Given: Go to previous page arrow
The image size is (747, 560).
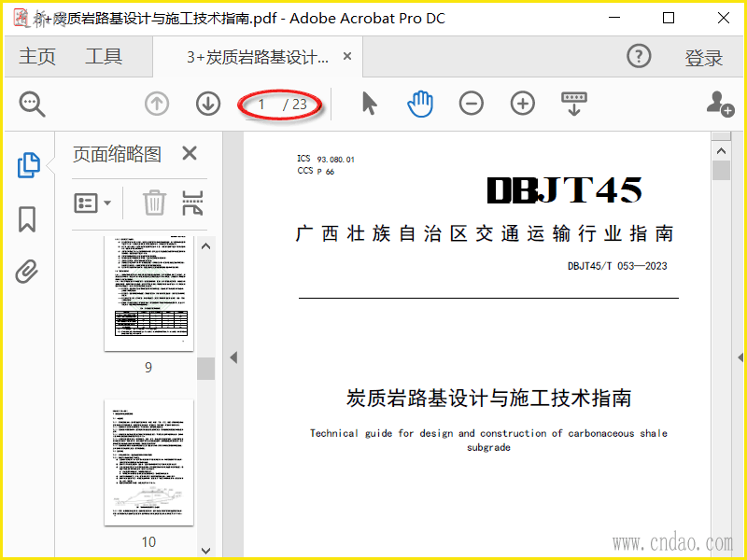Looking at the screenshot, I should (157, 104).
